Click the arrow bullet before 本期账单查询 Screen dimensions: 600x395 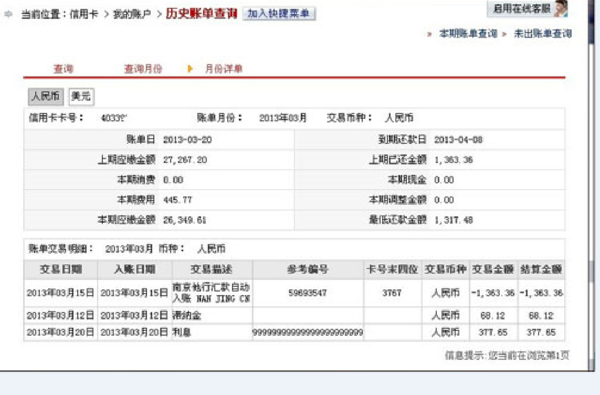[x=429, y=34]
